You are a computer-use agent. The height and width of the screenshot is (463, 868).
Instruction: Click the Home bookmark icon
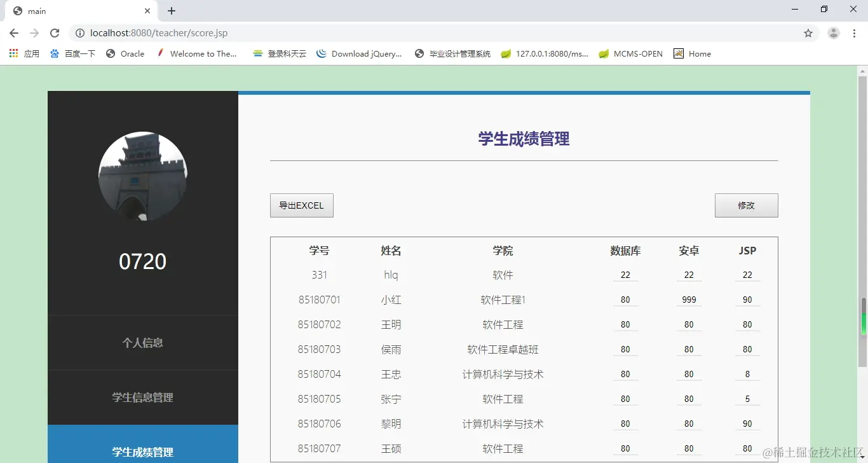click(x=678, y=53)
